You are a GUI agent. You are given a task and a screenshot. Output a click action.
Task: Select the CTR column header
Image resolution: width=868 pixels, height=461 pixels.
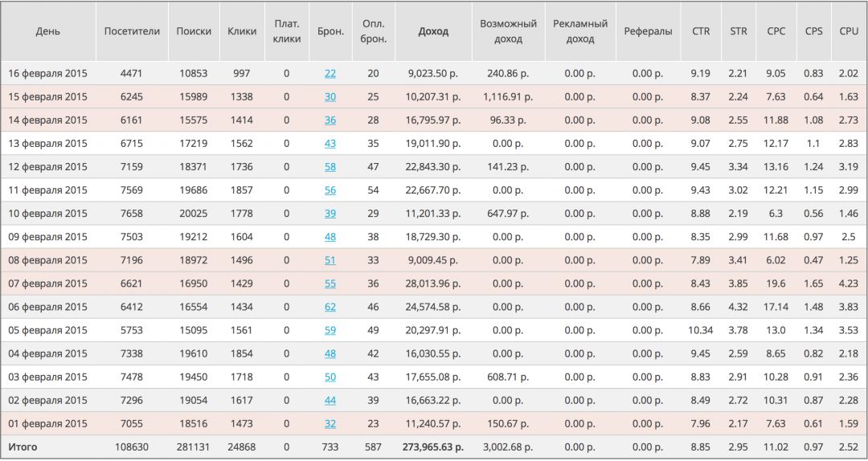701,31
